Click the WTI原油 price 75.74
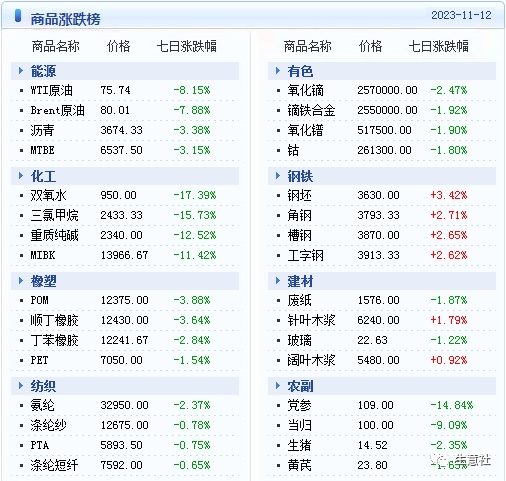The height and width of the screenshot is (481, 506). (115, 90)
